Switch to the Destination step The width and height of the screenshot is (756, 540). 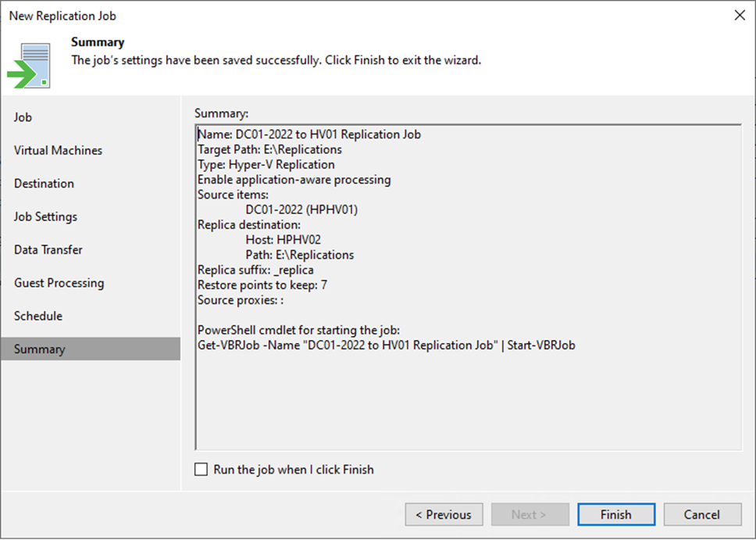(45, 184)
